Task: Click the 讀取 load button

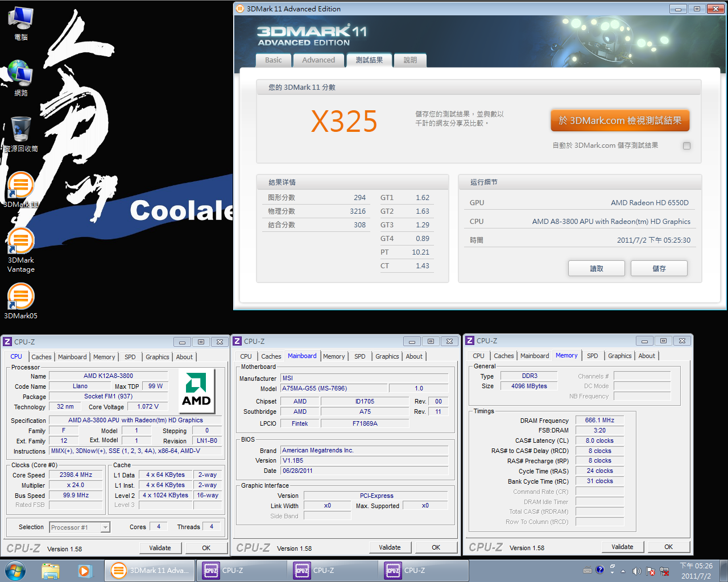Action: [x=597, y=268]
